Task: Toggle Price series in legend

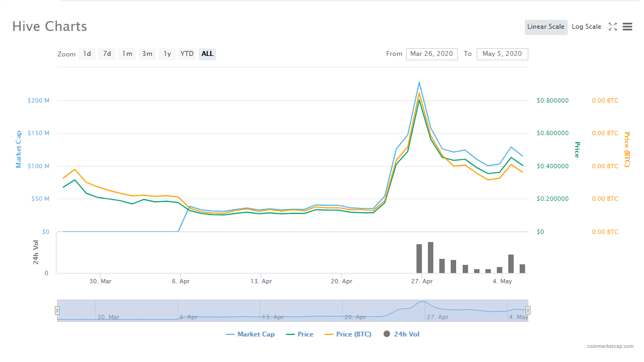Action: coord(299,334)
